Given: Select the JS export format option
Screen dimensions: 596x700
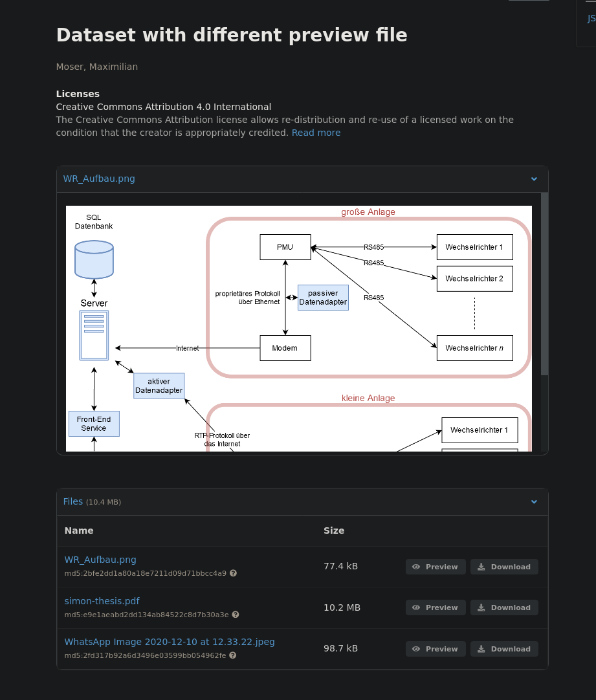Looking at the screenshot, I should (x=591, y=17).
